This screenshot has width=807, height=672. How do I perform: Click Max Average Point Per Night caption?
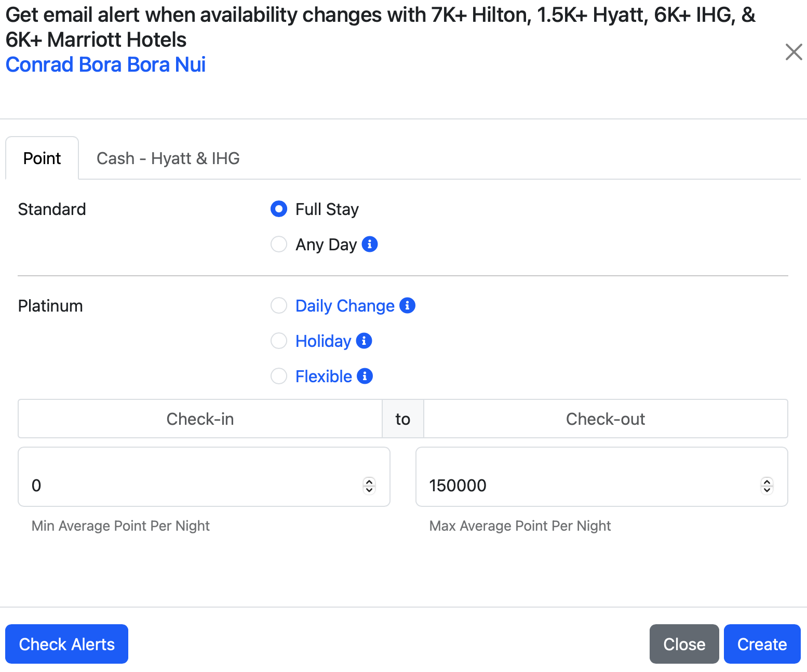pyautogui.click(x=520, y=526)
